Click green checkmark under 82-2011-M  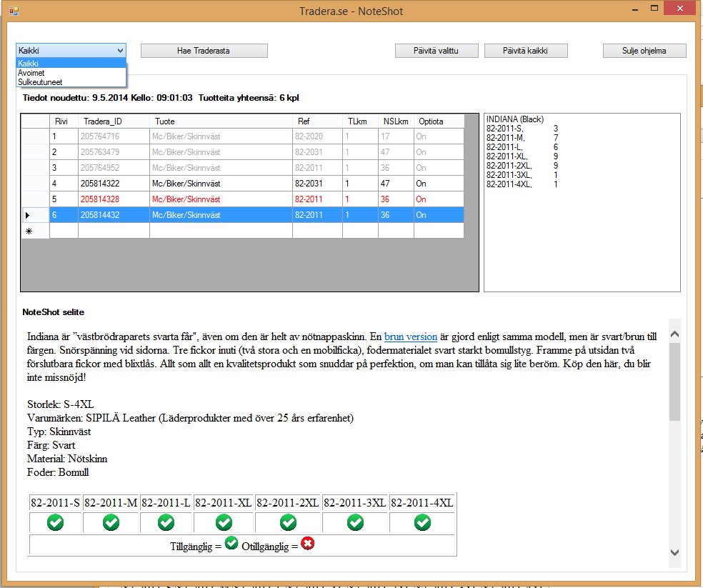(x=111, y=522)
